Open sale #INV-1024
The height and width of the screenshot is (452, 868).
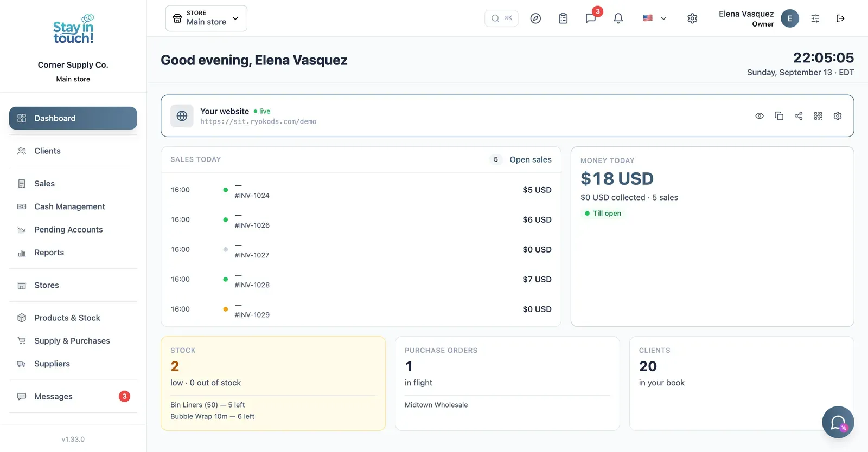coord(361,190)
